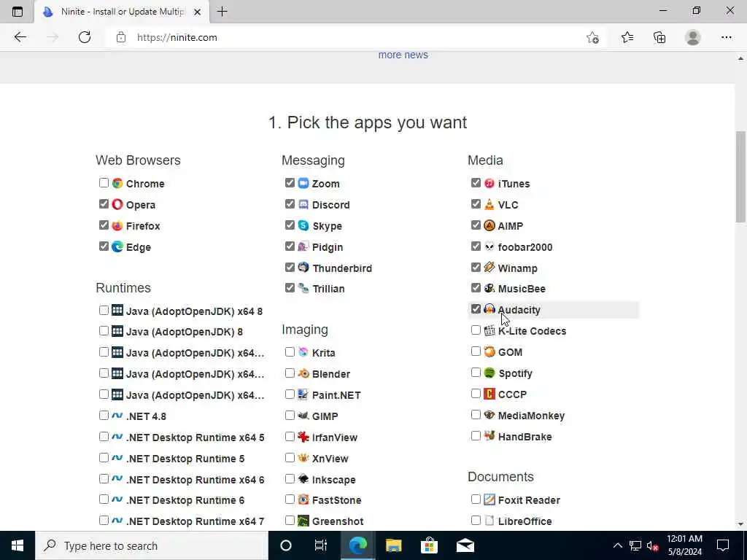Uncheck the Pidgin checkbox

tap(290, 246)
